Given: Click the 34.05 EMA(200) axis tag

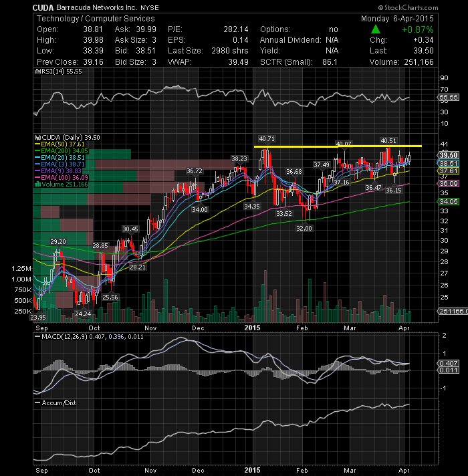Looking at the screenshot, I should (x=448, y=202).
